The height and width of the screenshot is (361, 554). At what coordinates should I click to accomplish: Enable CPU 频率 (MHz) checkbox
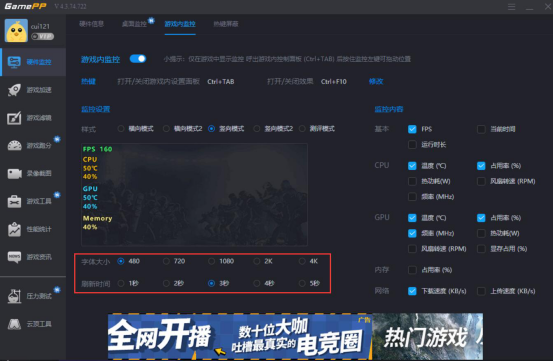pos(412,197)
